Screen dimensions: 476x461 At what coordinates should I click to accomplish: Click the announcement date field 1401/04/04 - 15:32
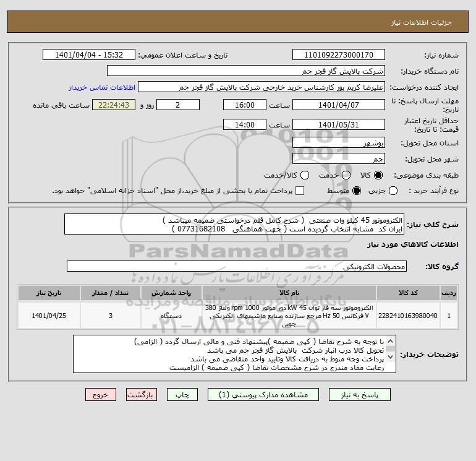point(88,54)
